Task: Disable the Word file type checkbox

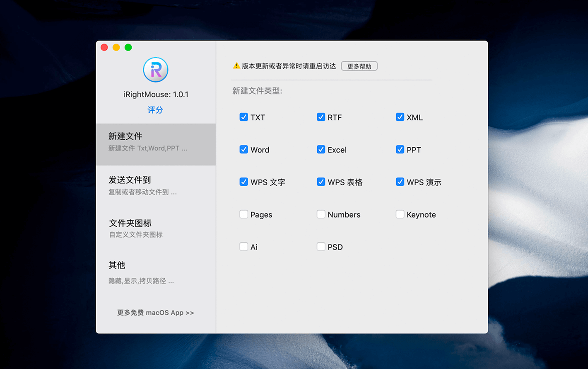Action: [244, 149]
